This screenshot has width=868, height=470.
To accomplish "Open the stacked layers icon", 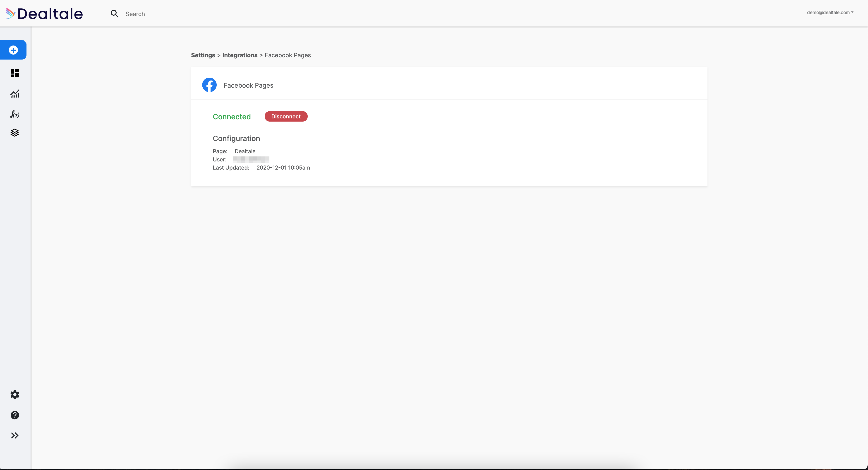I will [14, 133].
